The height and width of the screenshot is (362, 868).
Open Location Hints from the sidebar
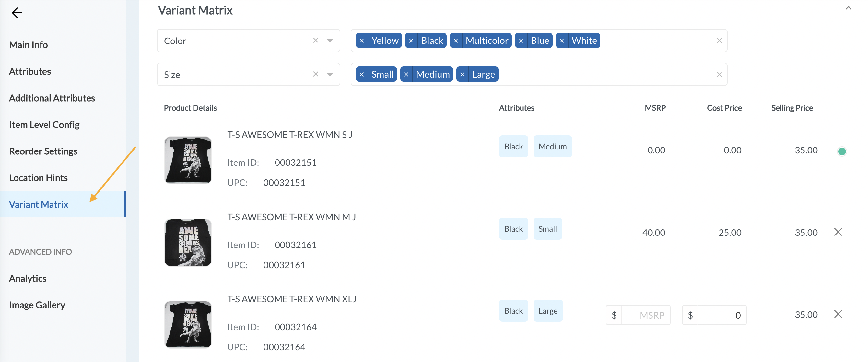click(39, 177)
